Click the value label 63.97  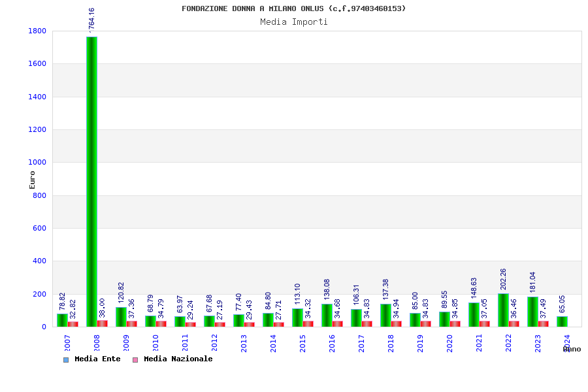(180, 304)
